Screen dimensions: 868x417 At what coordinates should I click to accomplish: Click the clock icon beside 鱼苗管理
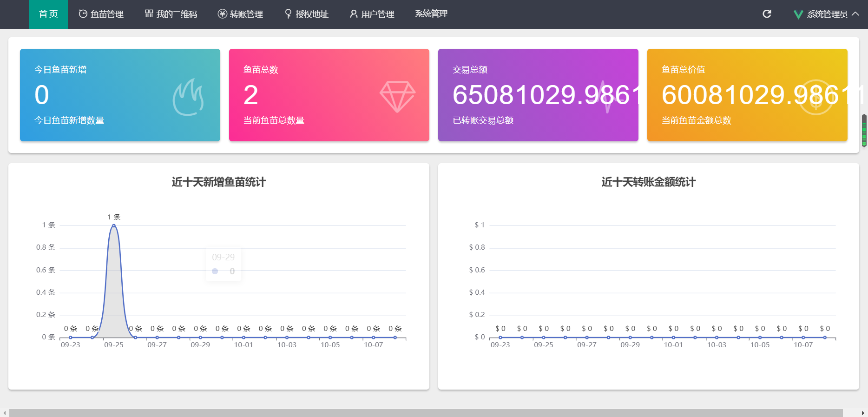coord(83,14)
